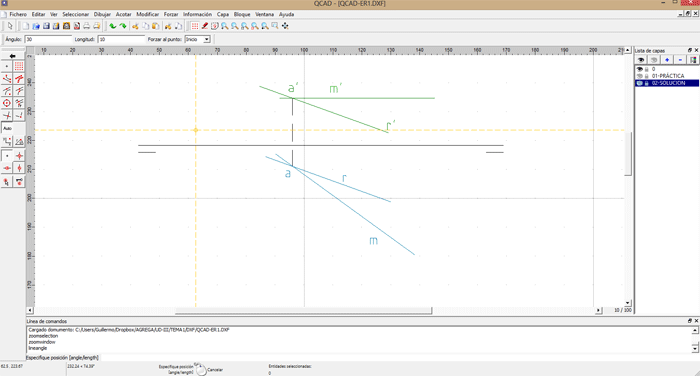Screen dimensions: 700x376
Task: Click the Ángulo input field
Action: (48, 39)
